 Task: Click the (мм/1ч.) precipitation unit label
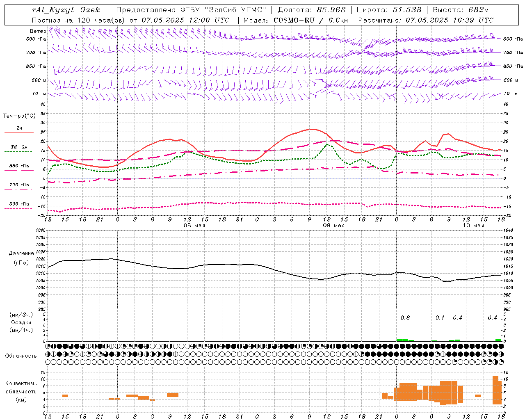tap(21, 330)
